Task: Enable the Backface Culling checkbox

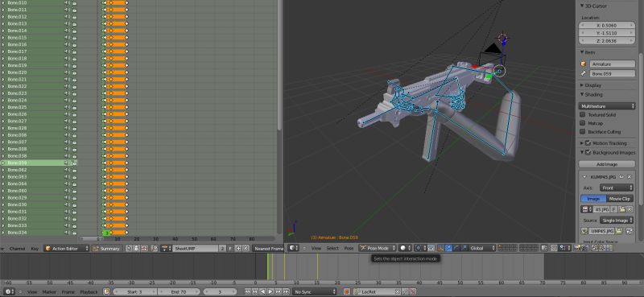Action: pyautogui.click(x=582, y=132)
